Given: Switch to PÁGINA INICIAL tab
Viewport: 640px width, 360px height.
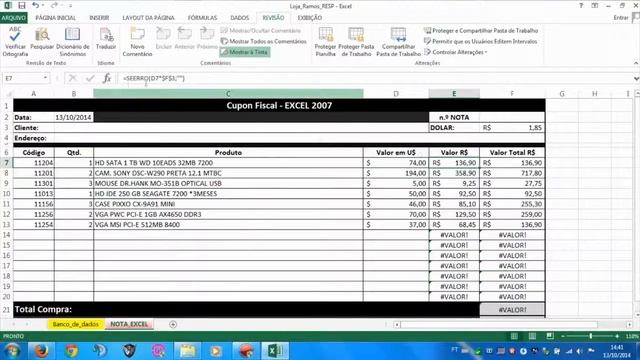Looking at the screenshot, I should tap(56, 18).
